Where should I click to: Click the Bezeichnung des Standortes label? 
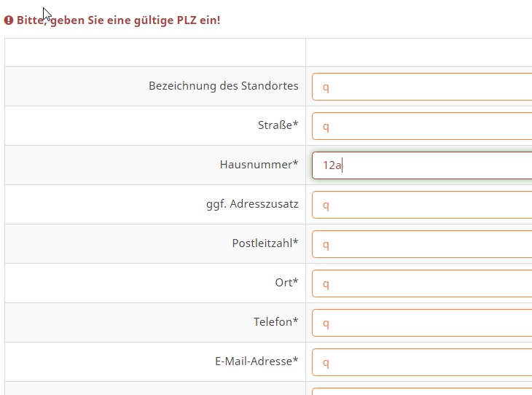click(223, 86)
